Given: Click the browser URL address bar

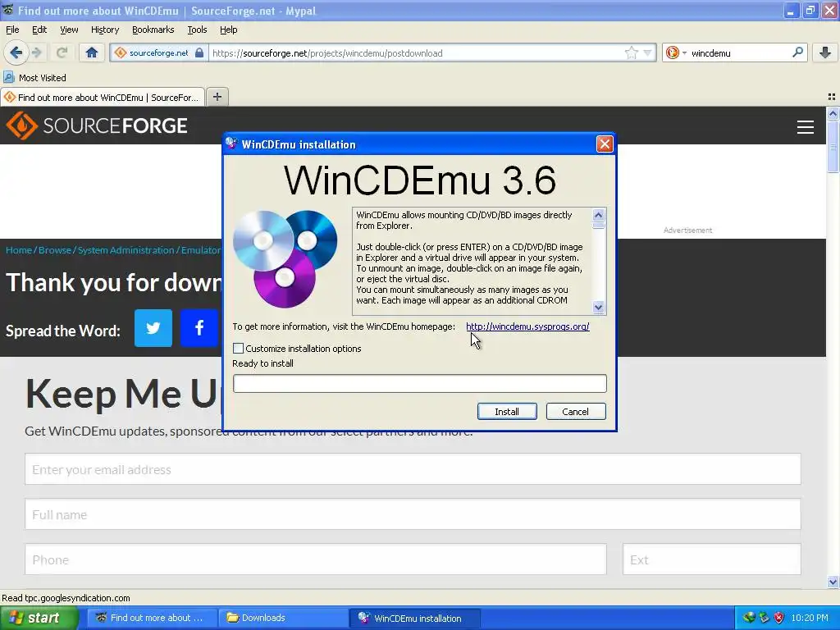Looking at the screenshot, I should (415, 53).
